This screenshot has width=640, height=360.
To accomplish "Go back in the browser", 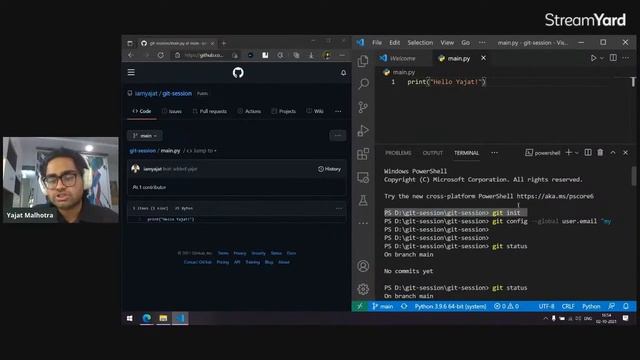I will coord(131,55).
